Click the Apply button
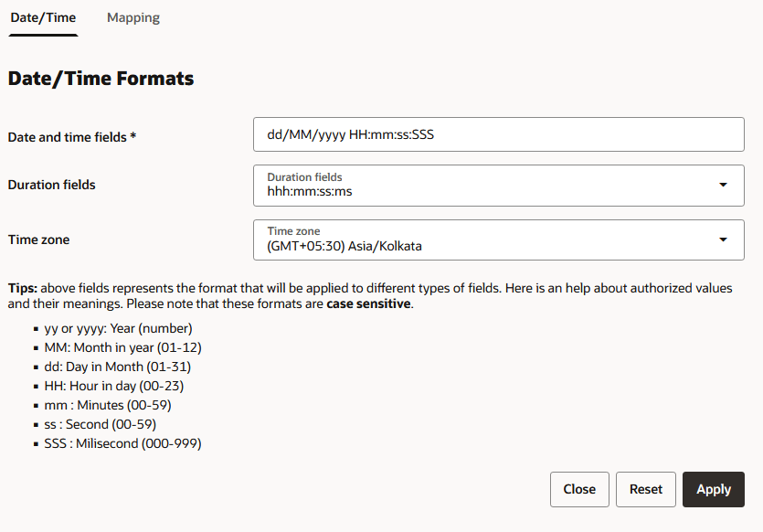Image resolution: width=763 pixels, height=532 pixels. [x=714, y=489]
